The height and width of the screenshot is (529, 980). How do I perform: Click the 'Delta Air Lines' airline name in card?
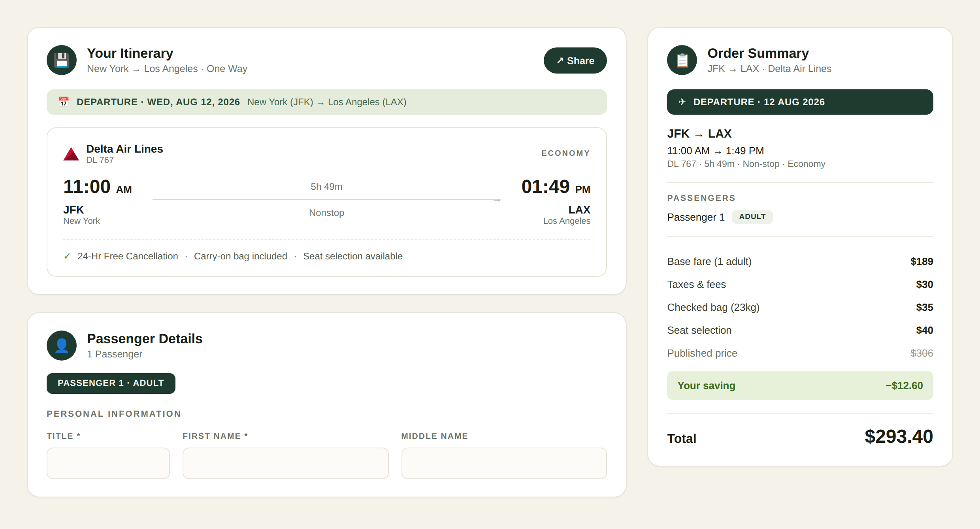point(124,149)
